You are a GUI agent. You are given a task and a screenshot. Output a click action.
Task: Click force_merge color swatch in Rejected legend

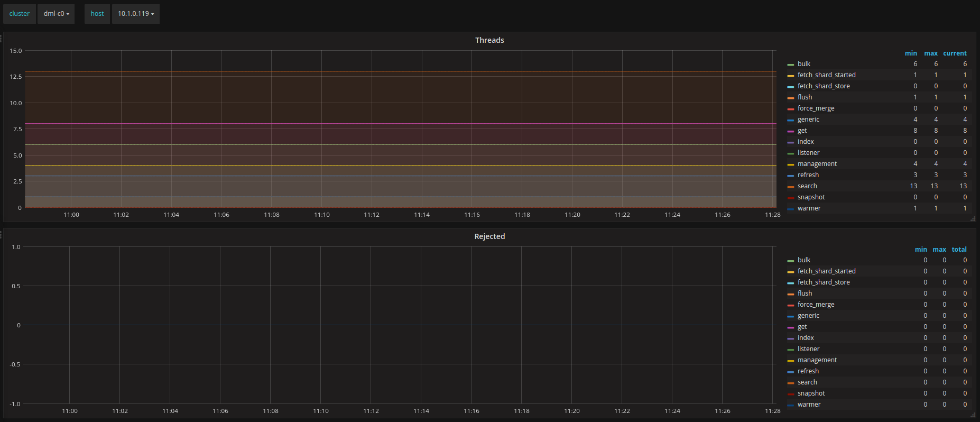point(791,305)
